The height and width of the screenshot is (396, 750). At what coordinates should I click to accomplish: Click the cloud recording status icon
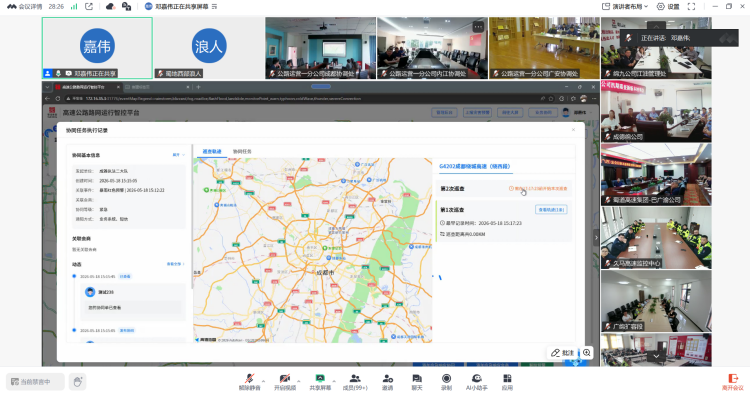pyautogui.click(x=110, y=6)
